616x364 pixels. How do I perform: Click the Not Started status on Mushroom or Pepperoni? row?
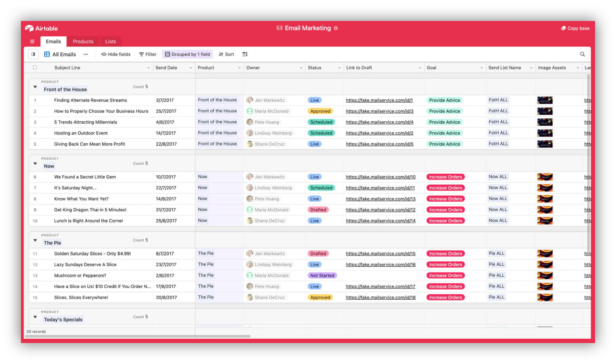tap(322, 276)
